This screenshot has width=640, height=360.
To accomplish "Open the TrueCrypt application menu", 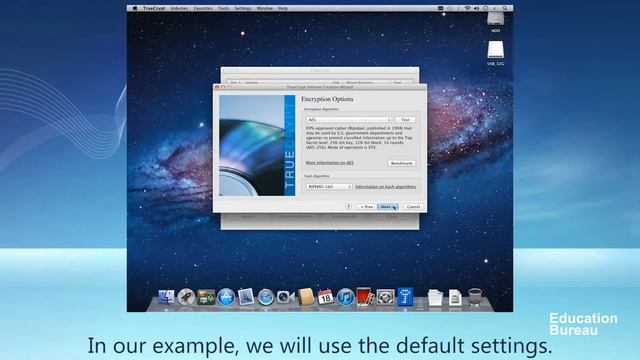I will tap(154, 8).
